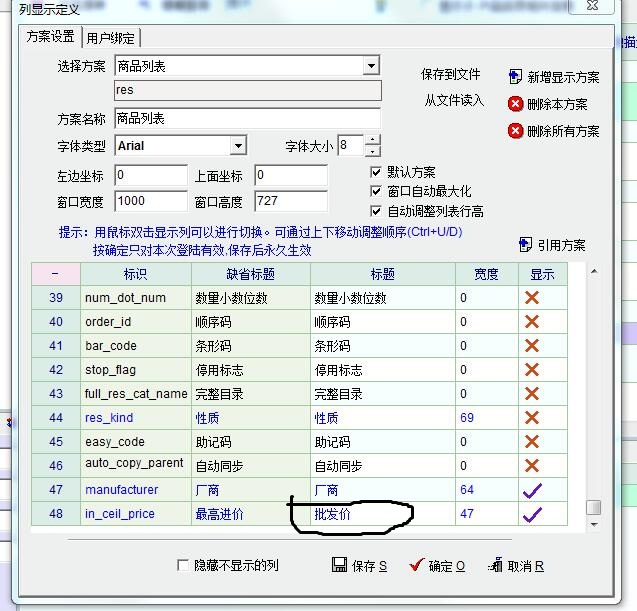Click the 保存到文件 link
637x611 pixels.
click(451, 75)
